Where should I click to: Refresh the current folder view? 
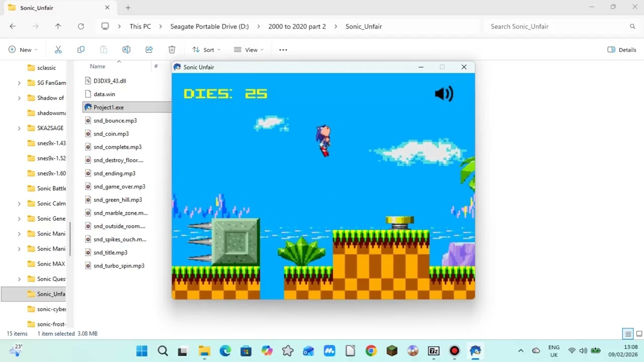click(80, 26)
